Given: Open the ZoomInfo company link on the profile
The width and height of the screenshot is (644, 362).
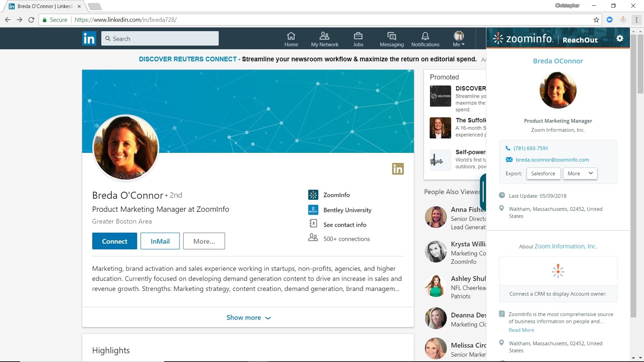Looking at the screenshot, I should [336, 195].
